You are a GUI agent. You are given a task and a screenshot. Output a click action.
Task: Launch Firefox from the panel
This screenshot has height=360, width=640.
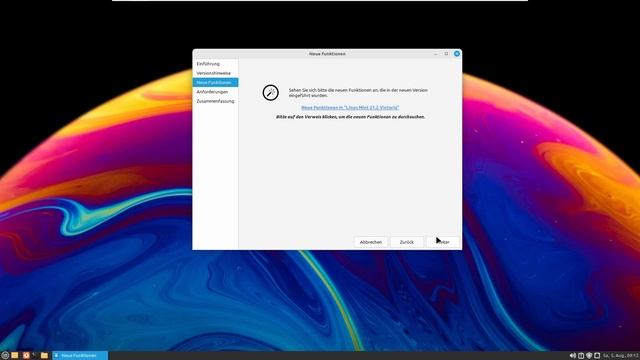click(x=26, y=356)
